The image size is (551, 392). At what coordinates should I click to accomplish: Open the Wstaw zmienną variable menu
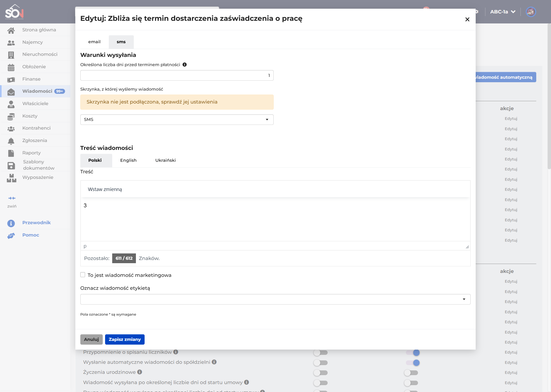point(105,189)
